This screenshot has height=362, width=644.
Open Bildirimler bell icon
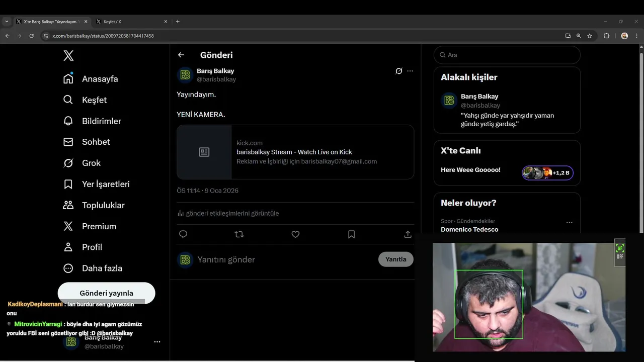68,121
